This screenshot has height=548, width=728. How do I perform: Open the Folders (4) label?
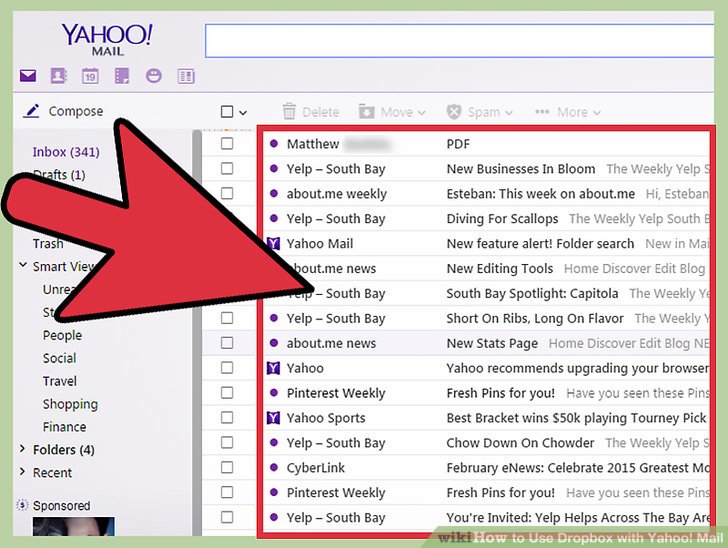click(x=64, y=450)
